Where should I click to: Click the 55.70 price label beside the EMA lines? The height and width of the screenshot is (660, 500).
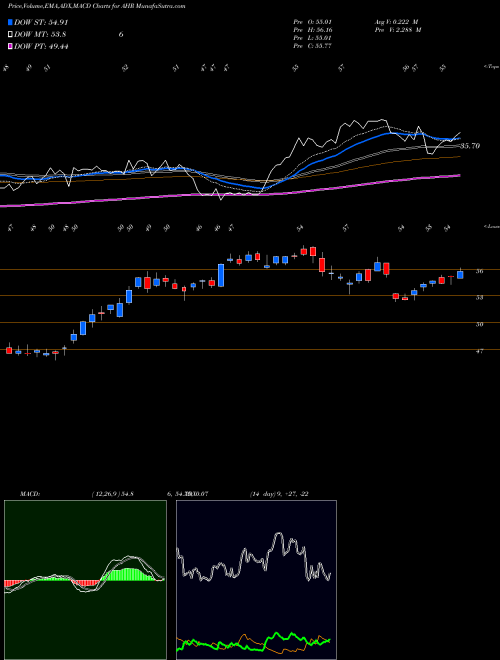coord(470,146)
